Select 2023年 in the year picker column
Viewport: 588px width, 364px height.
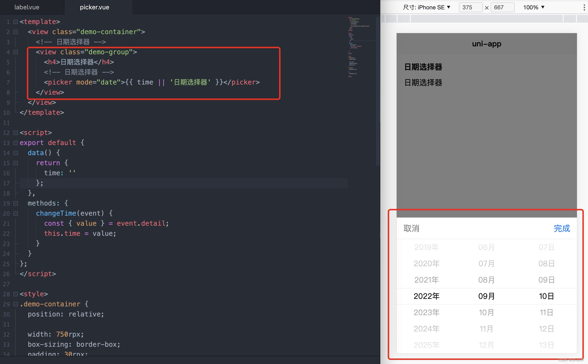click(426, 312)
